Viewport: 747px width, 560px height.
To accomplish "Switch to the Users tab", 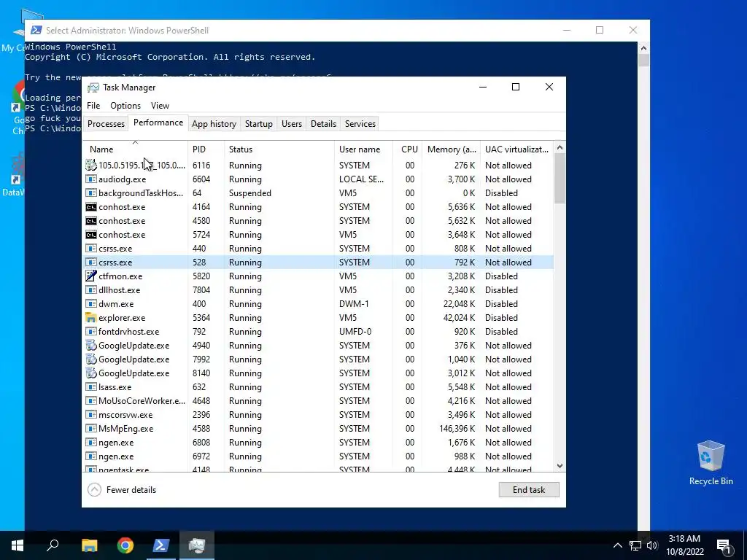I will point(292,124).
